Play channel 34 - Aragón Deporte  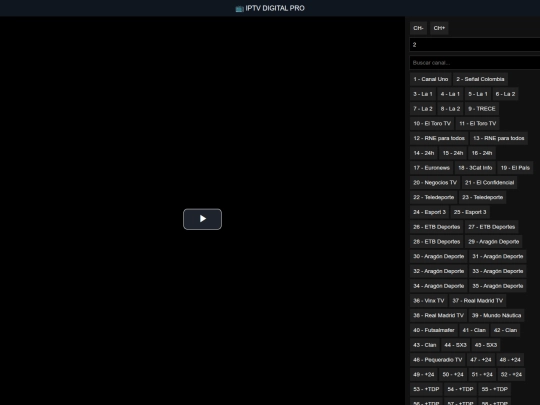click(x=438, y=287)
